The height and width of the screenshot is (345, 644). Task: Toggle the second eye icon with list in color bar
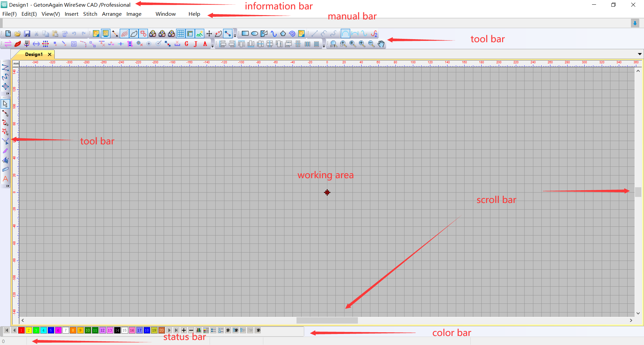[x=235, y=330]
